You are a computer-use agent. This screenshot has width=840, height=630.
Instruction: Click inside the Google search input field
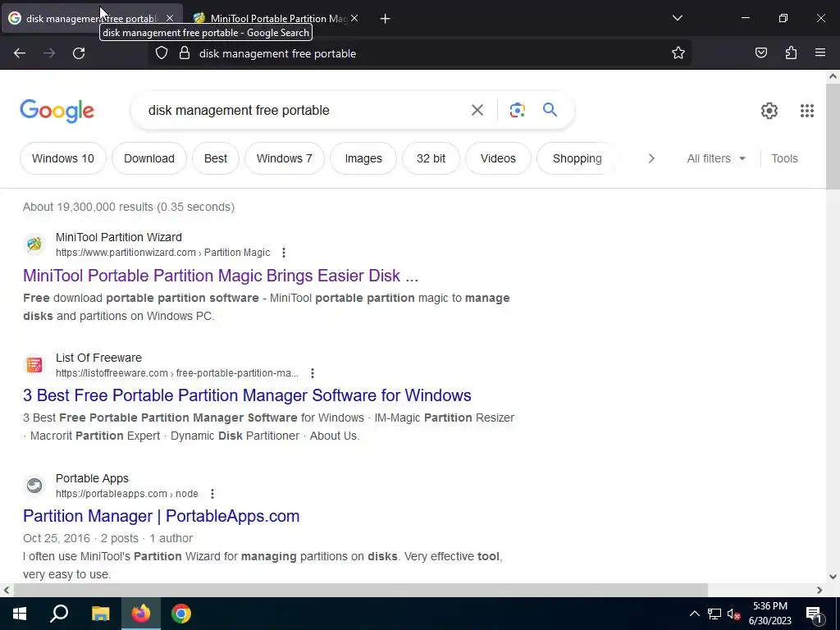point(305,111)
